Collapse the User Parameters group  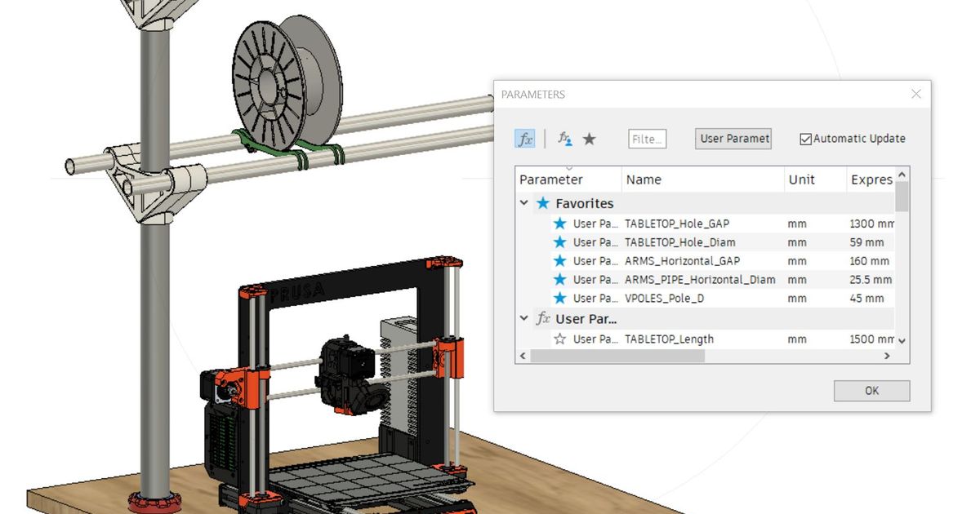coord(523,318)
